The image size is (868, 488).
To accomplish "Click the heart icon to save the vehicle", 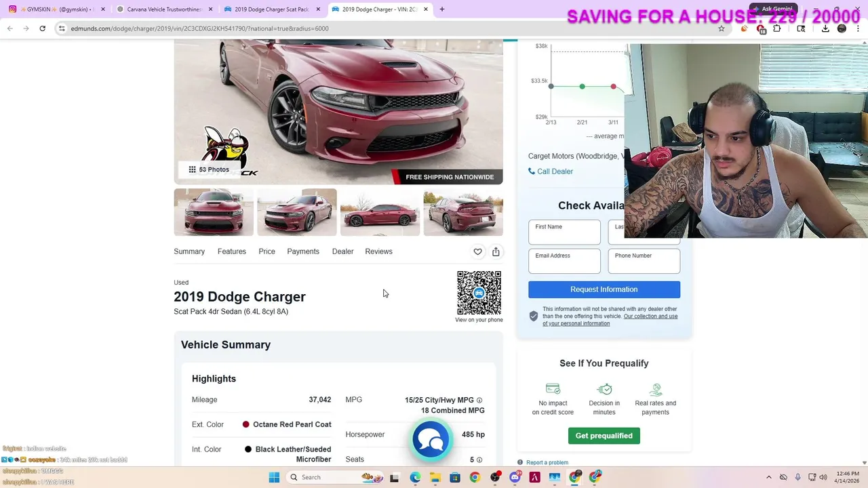I will (477, 251).
